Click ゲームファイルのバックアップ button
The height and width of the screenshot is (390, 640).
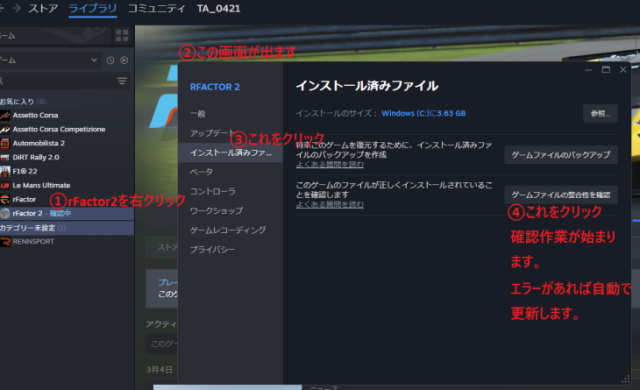561,155
